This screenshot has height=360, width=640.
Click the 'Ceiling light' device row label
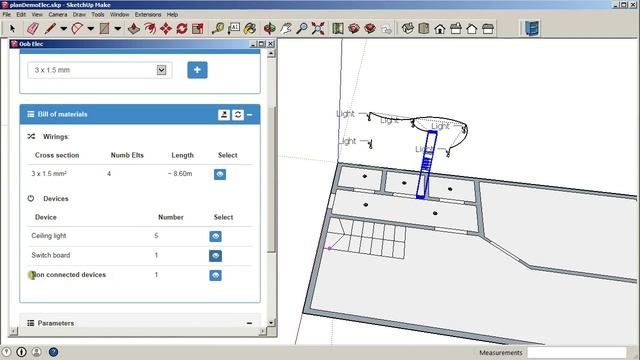pyautogui.click(x=49, y=236)
